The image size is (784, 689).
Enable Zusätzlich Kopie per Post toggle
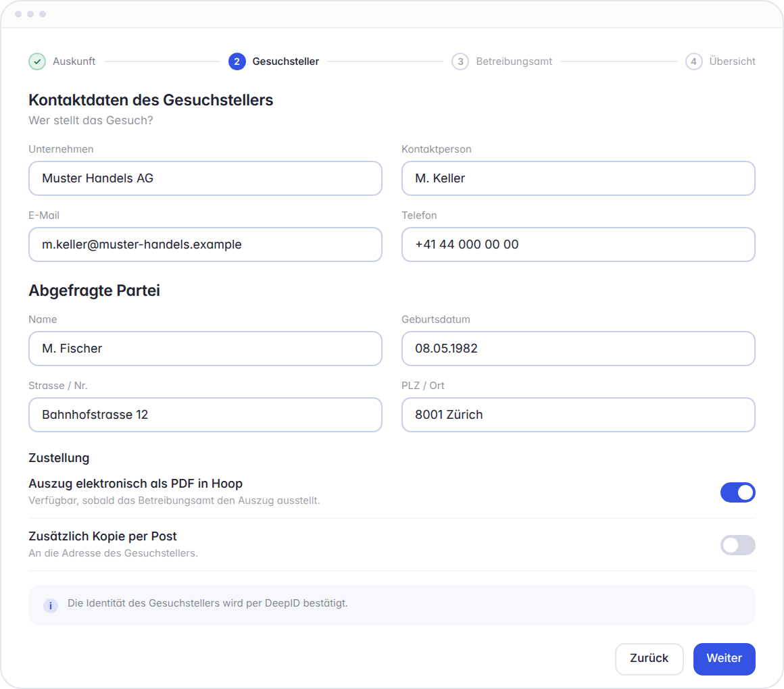[737, 545]
